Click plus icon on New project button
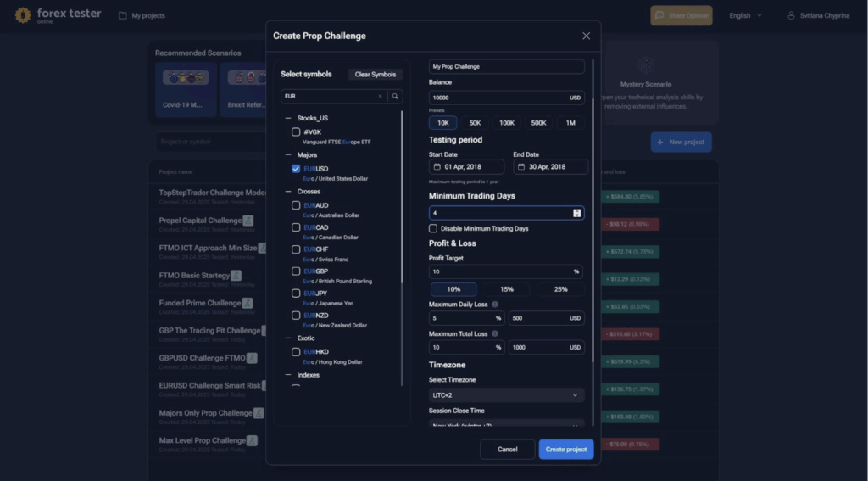This screenshot has width=868, height=481. [x=659, y=143]
